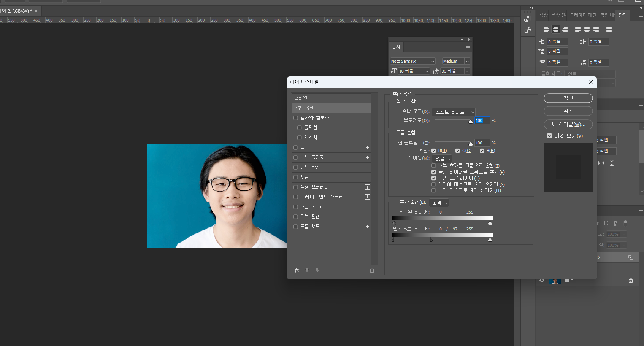644x346 pixels.
Task: Open the 녹아웃 dropdown showing 없음
Action: (x=442, y=159)
